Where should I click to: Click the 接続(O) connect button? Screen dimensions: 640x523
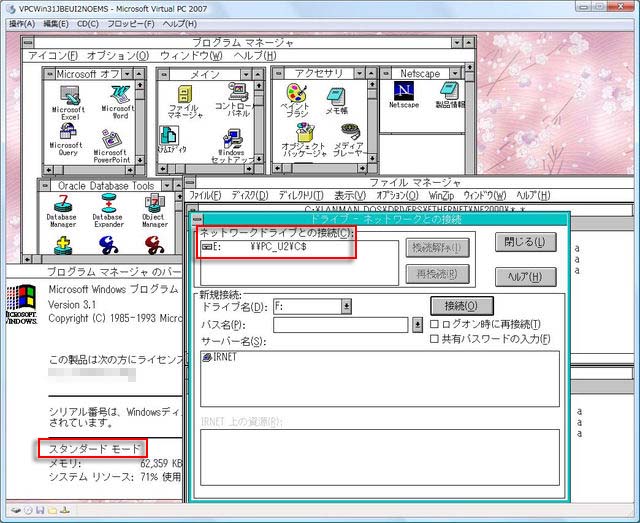462,306
